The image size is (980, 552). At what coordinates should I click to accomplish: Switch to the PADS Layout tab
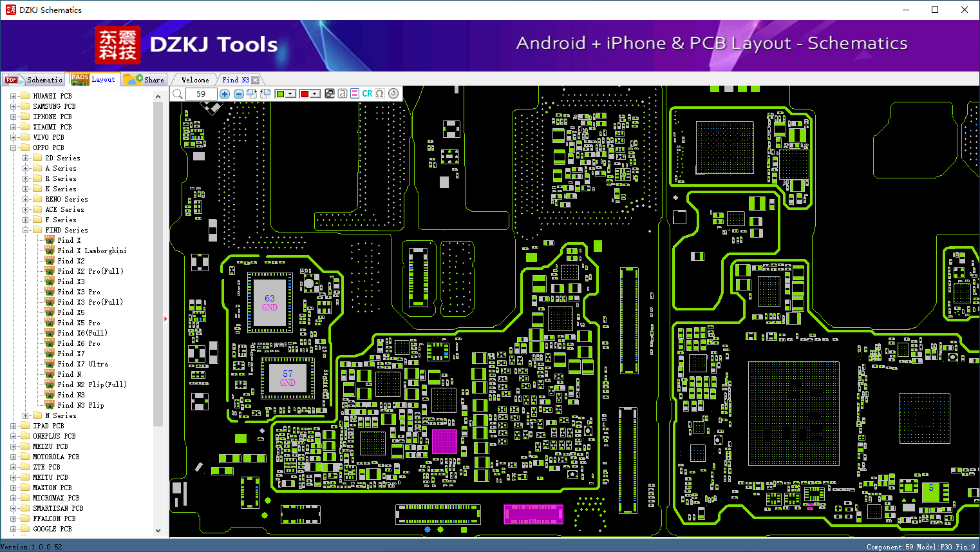pos(93,80)
